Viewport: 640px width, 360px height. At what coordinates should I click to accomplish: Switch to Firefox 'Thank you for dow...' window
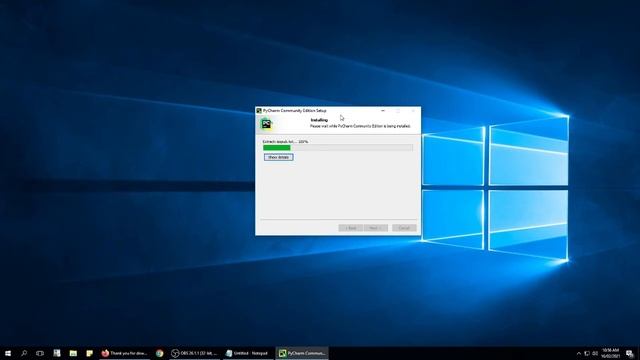click(124, 353)
